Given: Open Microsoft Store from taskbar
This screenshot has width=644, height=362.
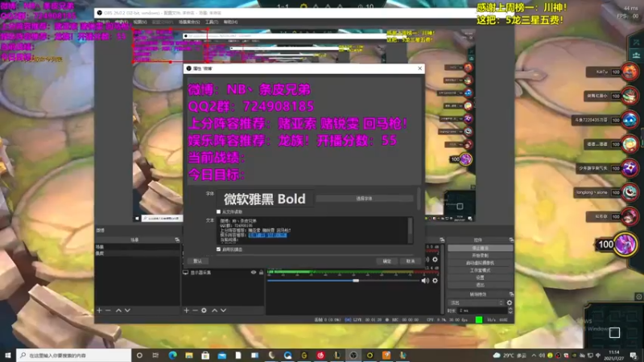Looking at the screenshot, I should (x=205, y=355).
